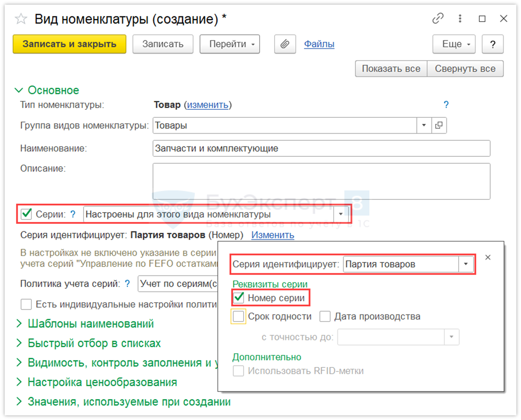Disable the Номер серии checkbox
Image resolution: width=521 pixels, height=420 pixels.
pos(239,298)
